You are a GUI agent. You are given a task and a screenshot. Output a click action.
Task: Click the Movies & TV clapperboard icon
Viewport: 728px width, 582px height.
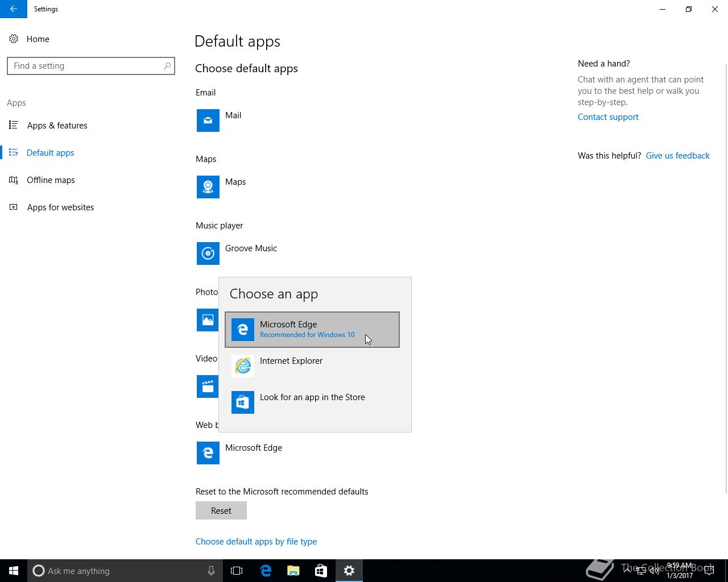click(208, 386)
